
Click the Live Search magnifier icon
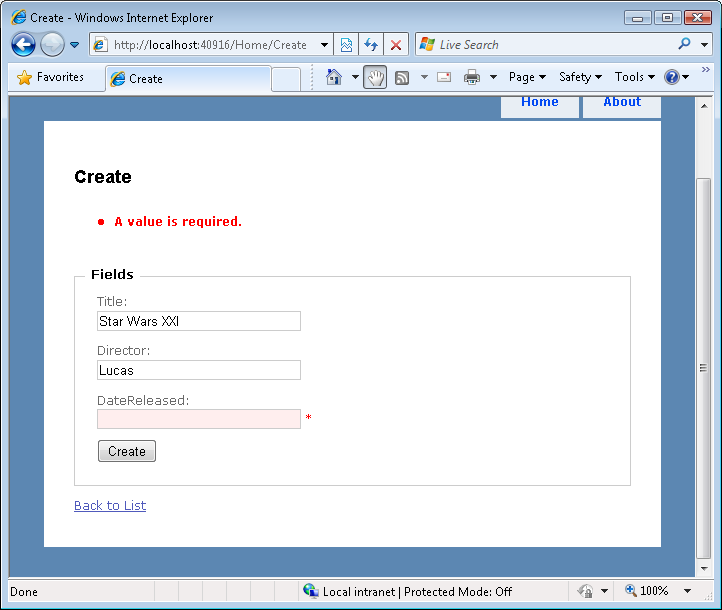click(684, 44)
